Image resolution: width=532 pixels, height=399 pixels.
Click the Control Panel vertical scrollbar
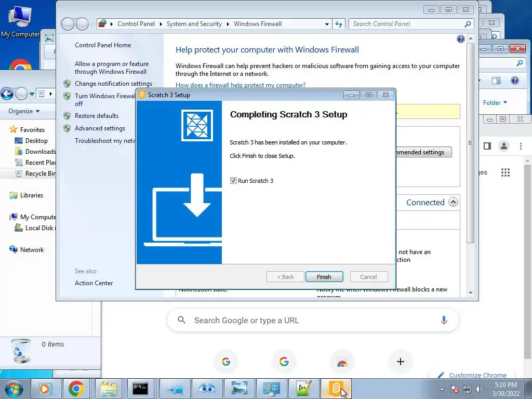coord(470,142)
